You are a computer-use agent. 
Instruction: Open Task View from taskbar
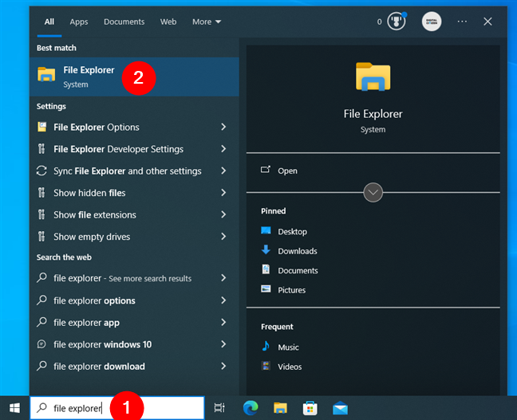coord(219,408)
